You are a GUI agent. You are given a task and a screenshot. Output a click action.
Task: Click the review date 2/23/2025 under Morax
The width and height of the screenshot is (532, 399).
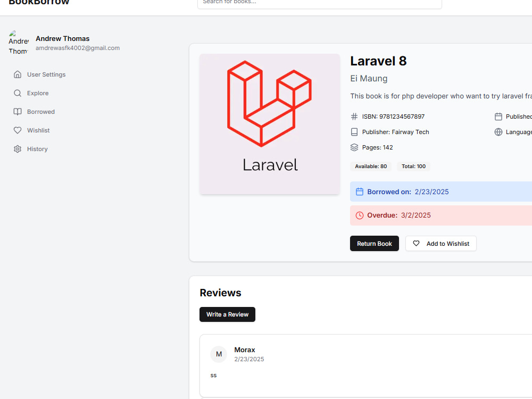point(249,359)
